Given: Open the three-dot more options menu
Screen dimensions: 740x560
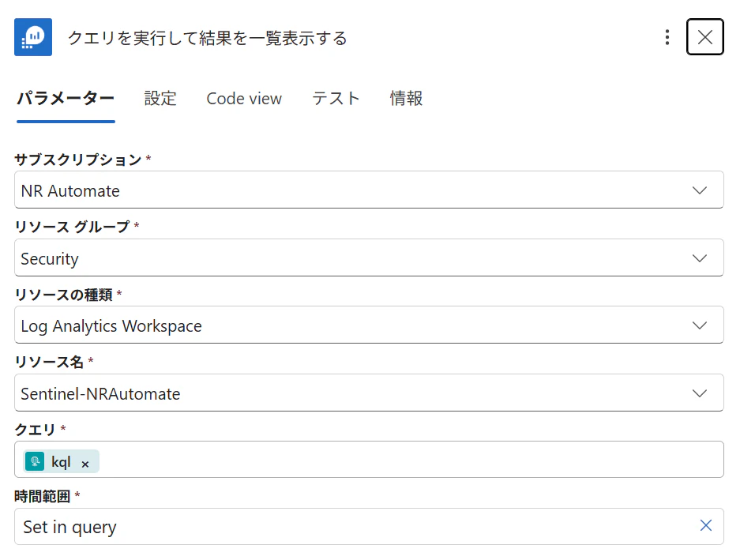Looking at the screenshot, I should [667, 37].
